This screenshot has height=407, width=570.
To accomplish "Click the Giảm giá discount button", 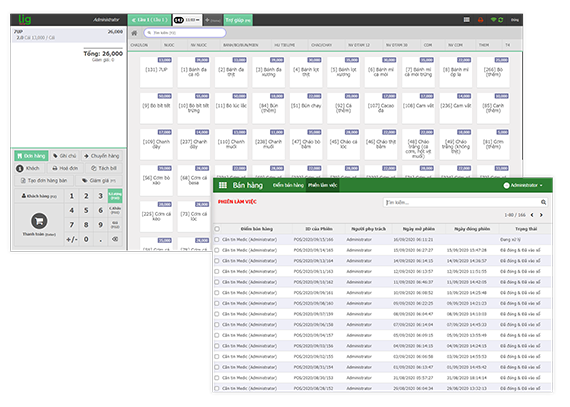I will 99,181.
